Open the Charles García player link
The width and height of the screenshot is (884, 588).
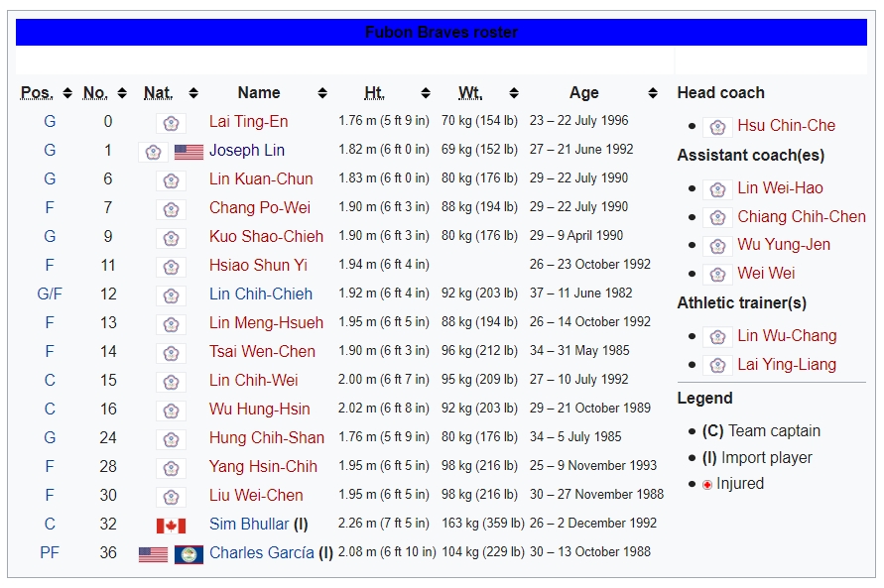[x=262, y=552]
